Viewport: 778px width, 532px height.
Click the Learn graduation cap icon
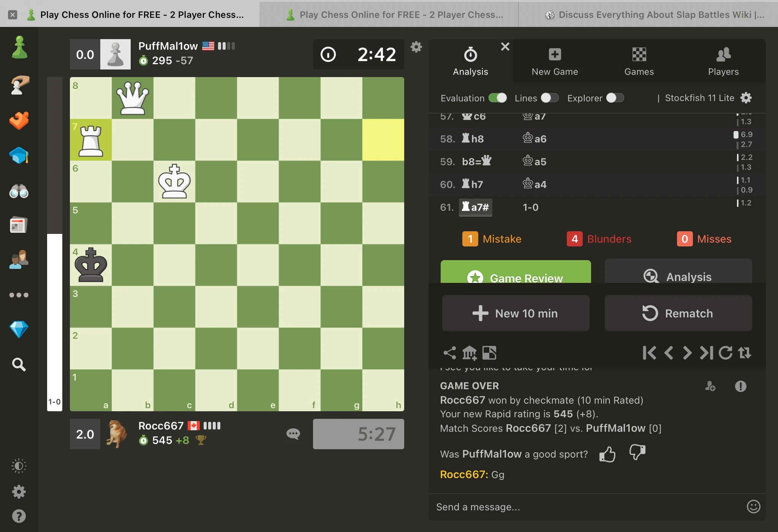[x=19, y=156]
